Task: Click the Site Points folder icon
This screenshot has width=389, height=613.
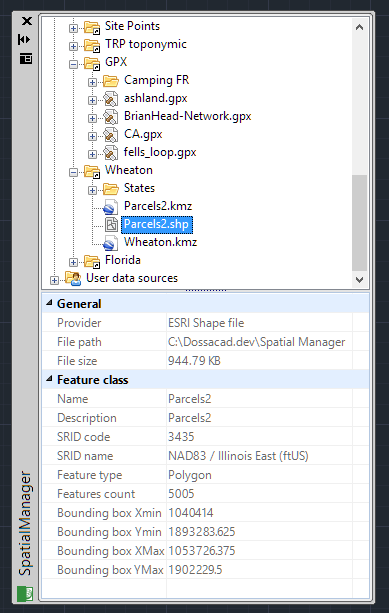Action: 92,27
